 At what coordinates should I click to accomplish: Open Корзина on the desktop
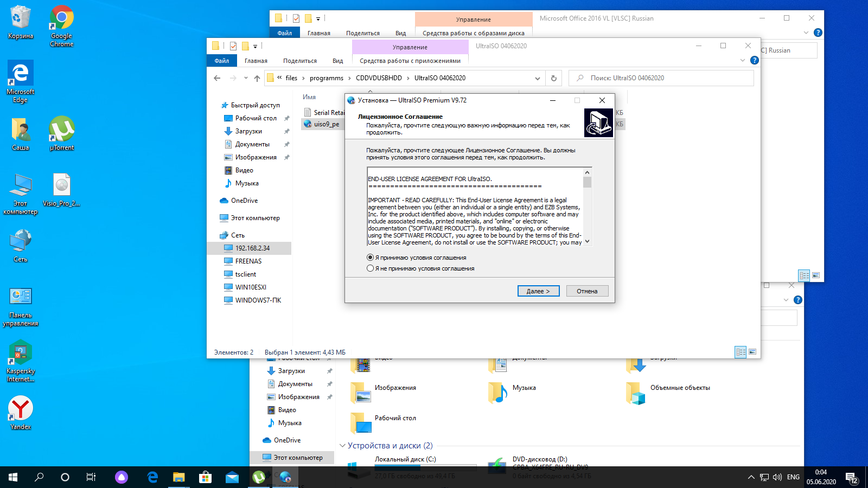[x=21, y=23]
